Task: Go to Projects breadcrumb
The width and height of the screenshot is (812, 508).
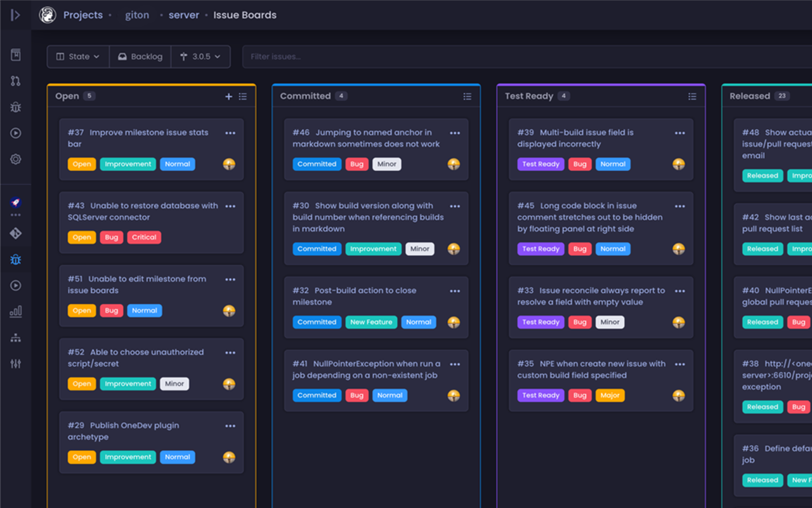Action: [x=83, y=15]
